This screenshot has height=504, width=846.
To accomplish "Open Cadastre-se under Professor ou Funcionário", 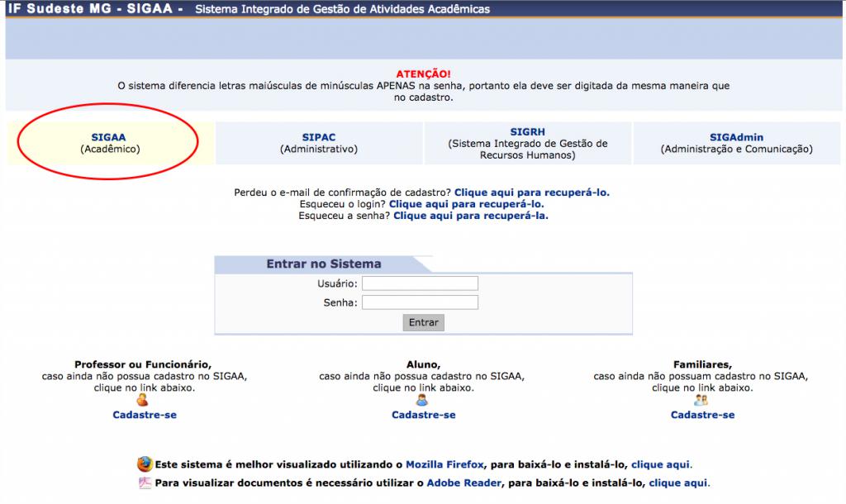I will point(145,415).
